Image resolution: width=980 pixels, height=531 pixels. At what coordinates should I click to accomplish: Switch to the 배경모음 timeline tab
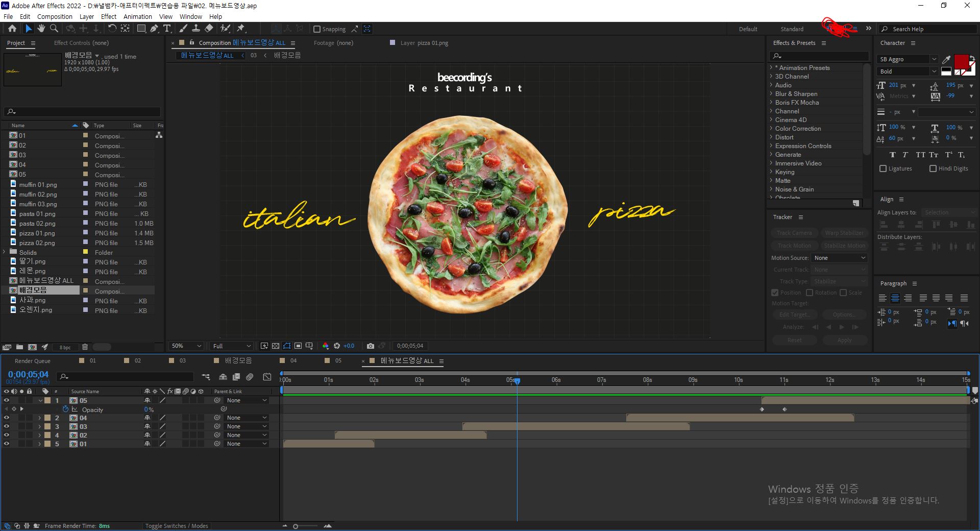click(238, 360)
